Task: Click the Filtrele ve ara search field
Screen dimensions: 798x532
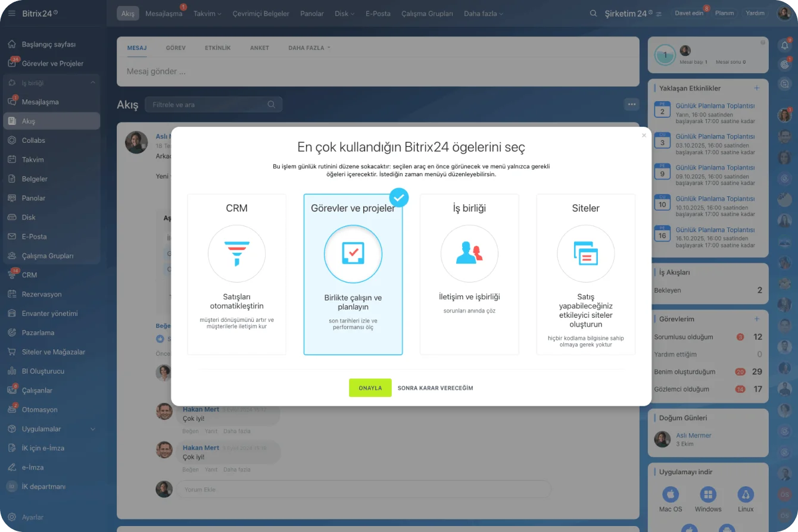Action: coord(208,105)
